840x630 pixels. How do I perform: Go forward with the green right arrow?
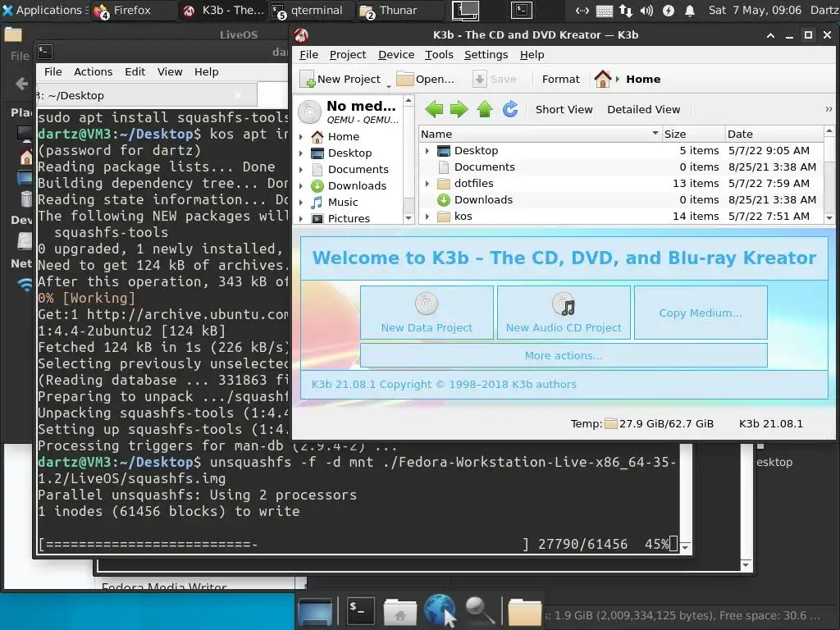pos(459,109)
